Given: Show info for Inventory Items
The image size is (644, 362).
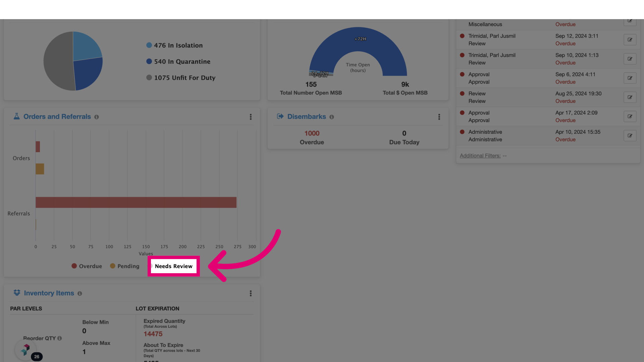Looking at the screenshot, I should click(80, 293).
